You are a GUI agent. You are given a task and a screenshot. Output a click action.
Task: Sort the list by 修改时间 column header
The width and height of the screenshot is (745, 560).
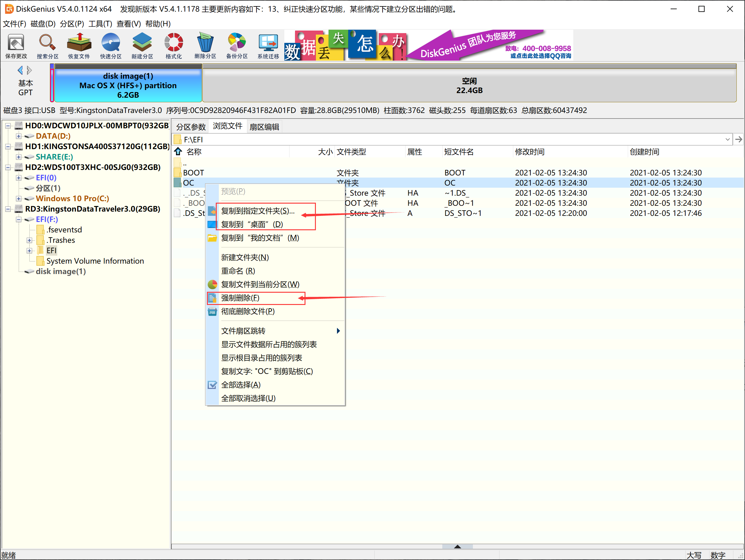(570, 152)
